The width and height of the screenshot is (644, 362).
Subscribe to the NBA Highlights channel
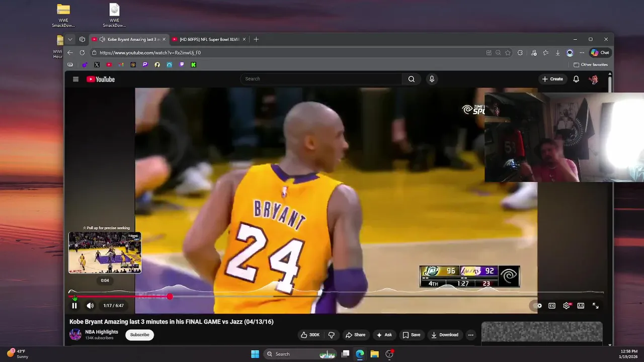(139, 335)
